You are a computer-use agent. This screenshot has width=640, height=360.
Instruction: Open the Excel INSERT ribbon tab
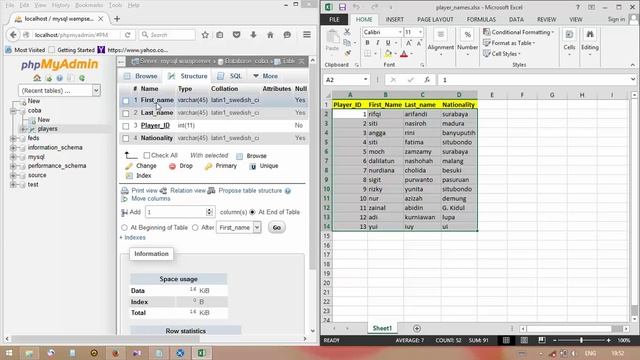point(395,20)
